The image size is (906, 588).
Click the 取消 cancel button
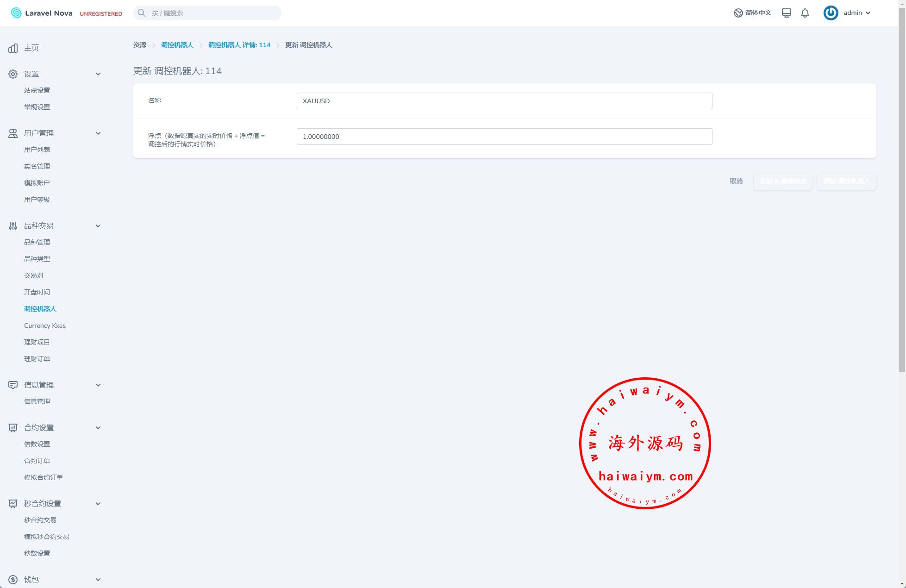tap(736, 181)
